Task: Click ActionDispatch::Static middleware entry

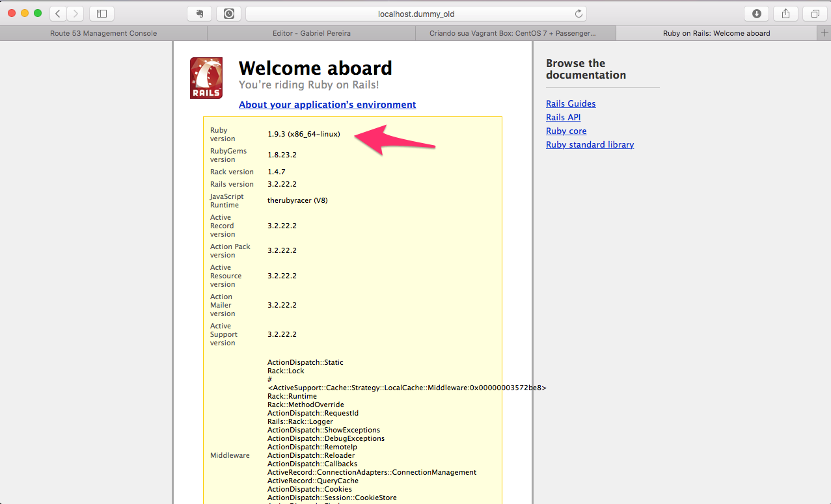Action: 305,362
